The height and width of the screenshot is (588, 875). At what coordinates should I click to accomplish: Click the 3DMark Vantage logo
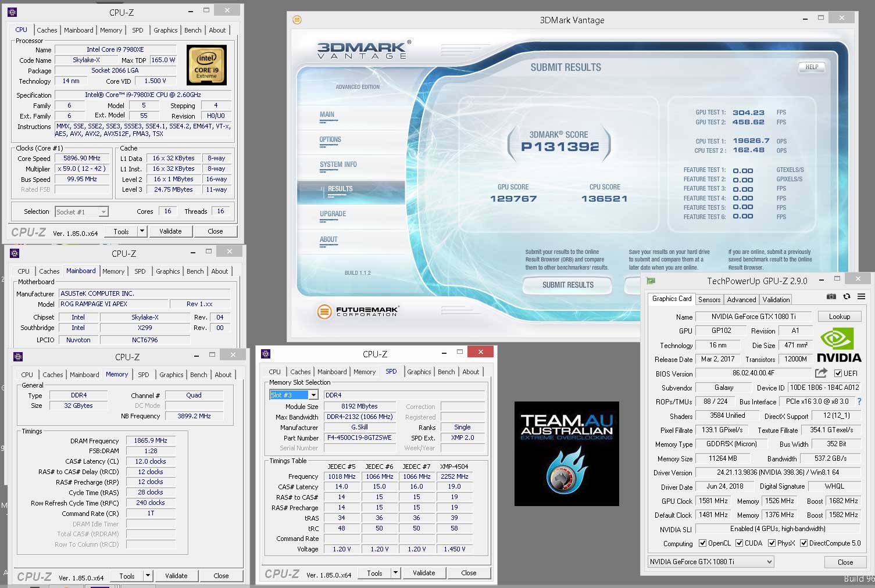[x=364, y=49]
